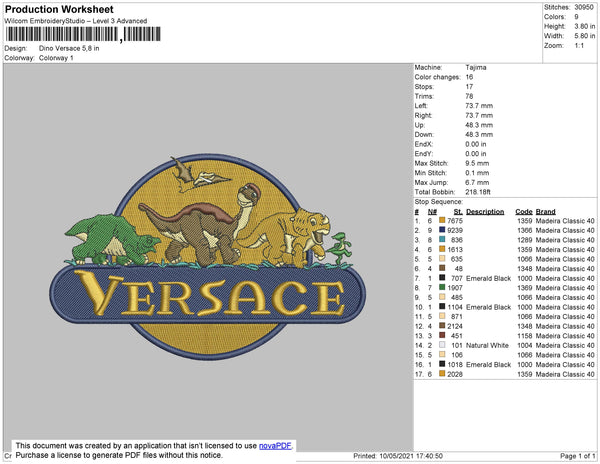Open the novaPDF link in the notice
The width and height of the screenshot is (600, 464).
(x=275, y=446)
